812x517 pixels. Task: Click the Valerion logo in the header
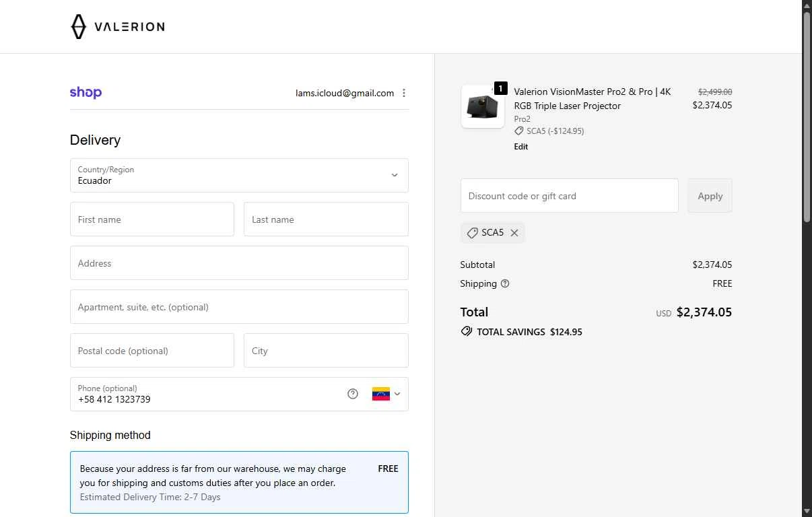tap(117, 27)
